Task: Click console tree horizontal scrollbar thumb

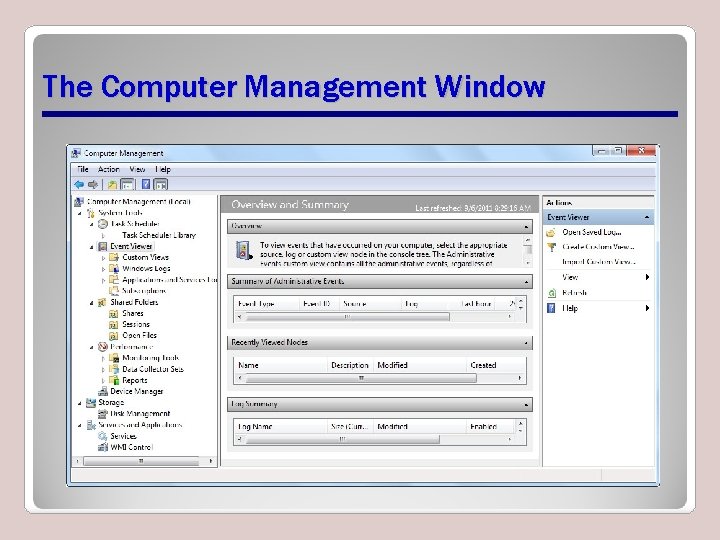Action: (x=141, y=461)
